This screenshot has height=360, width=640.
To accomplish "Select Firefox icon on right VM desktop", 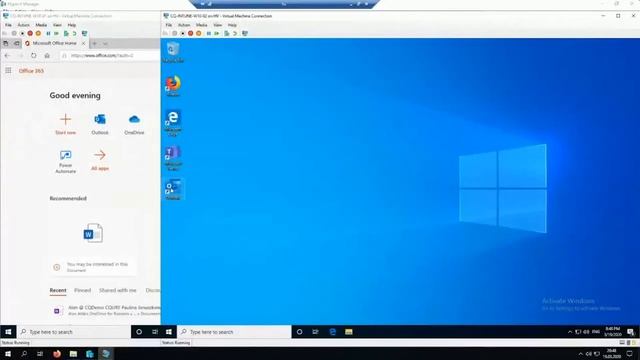I will [x=173, y=86].
